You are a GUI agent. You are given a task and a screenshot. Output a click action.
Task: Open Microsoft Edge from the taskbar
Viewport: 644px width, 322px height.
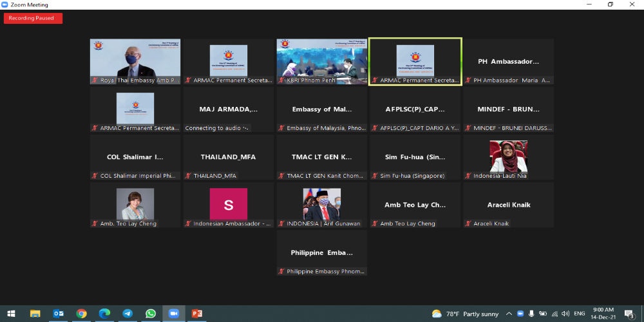point(104,314)
